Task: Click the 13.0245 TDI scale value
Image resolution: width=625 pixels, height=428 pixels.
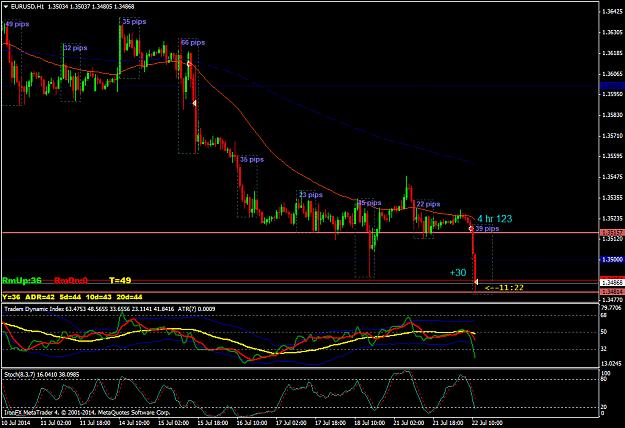Action: tap(611, 363)
